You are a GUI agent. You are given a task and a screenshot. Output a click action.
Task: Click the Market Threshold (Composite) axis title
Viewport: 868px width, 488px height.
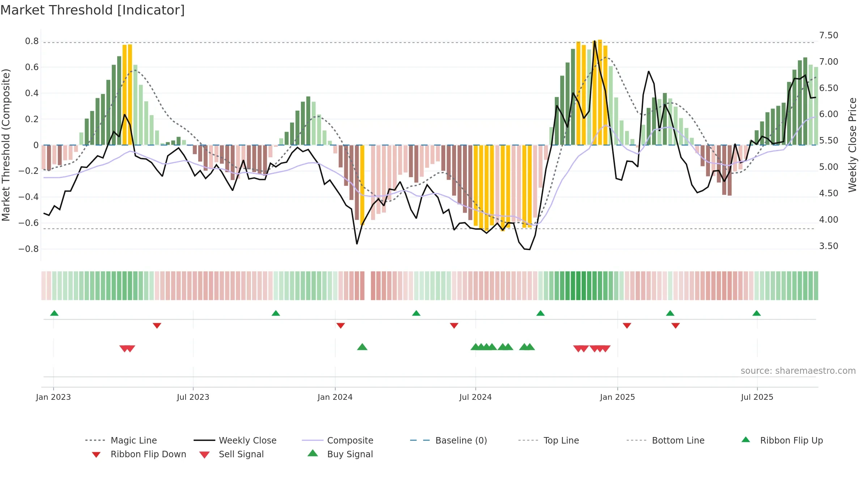coord(6,145)
